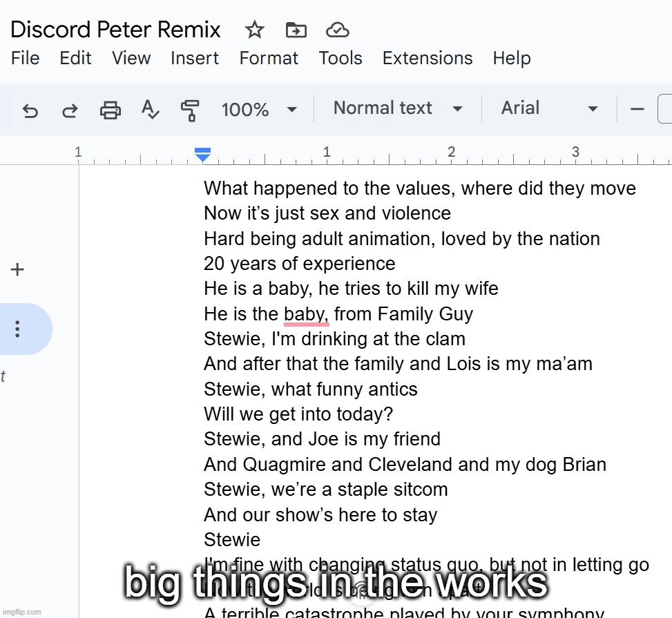Viewport: 672px width, 618px height.
Task: Decrease font size with minus button
Action: pos(637,109)
